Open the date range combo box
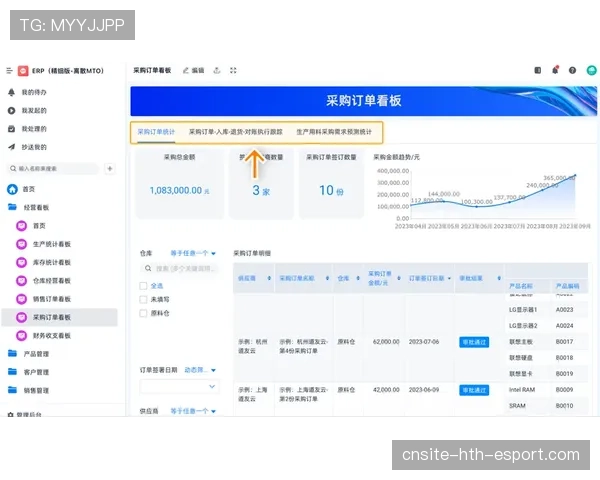This screenshot has width=600, height=480. [179, 387]
